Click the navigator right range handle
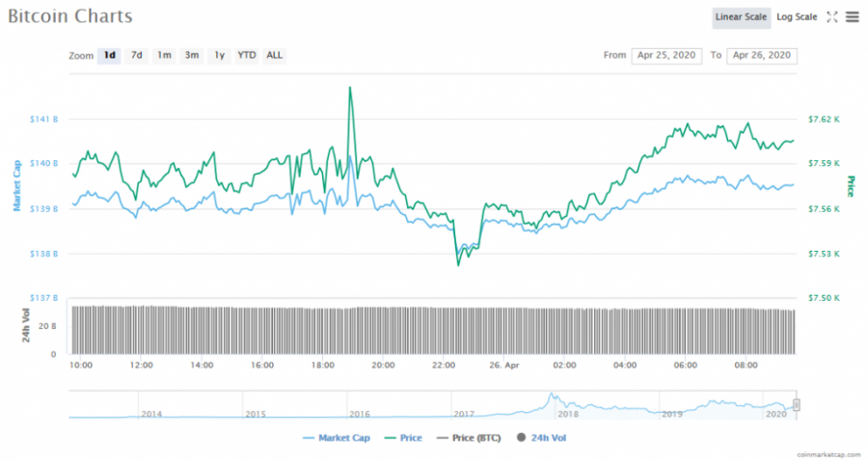Screen dimensions: 868x461 click(x=796, y=405)
